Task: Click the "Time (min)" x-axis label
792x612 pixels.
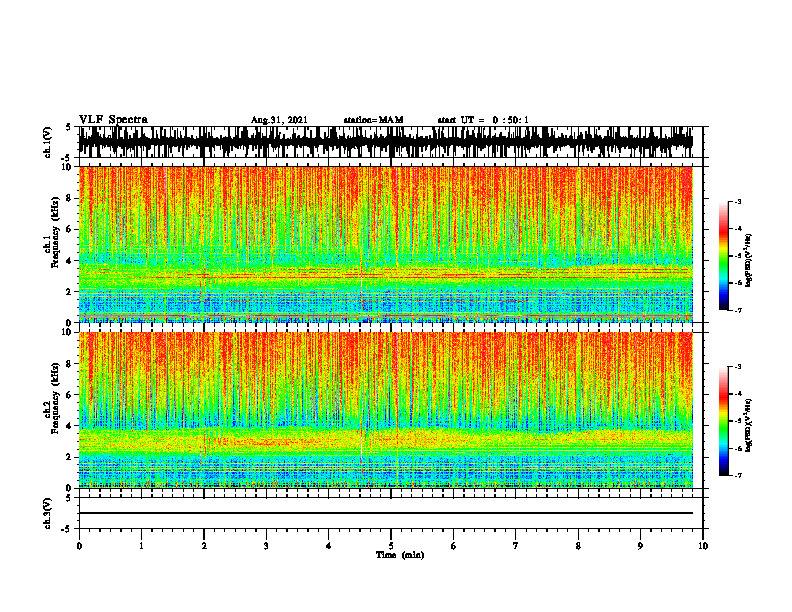Action: 400,555
